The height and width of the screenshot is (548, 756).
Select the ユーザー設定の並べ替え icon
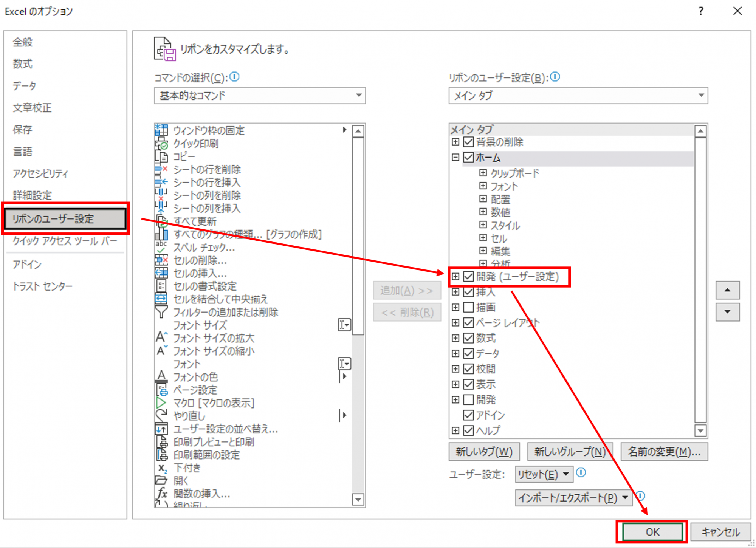pyautogui.click(x=161, y=429)
